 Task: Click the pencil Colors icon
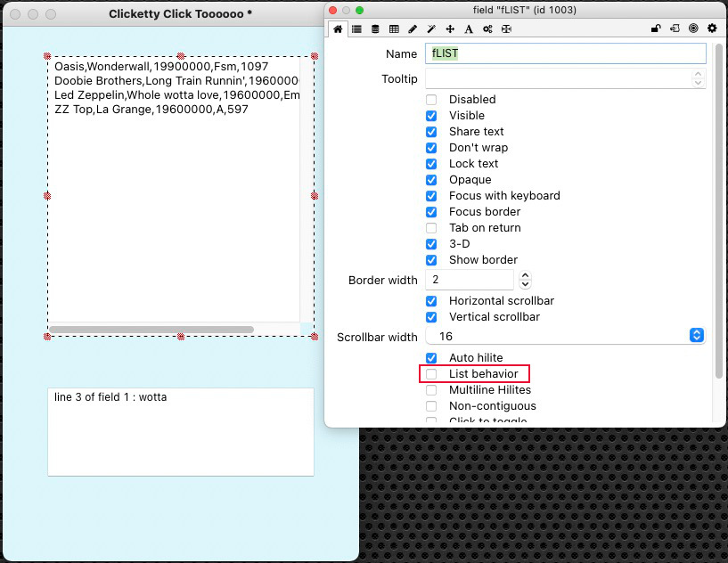tap(413, 29)
